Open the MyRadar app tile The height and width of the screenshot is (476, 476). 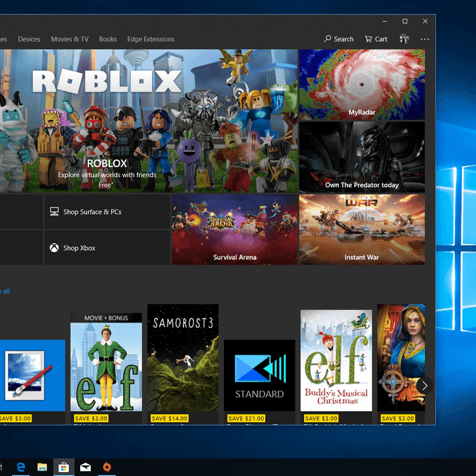(362, 85)
